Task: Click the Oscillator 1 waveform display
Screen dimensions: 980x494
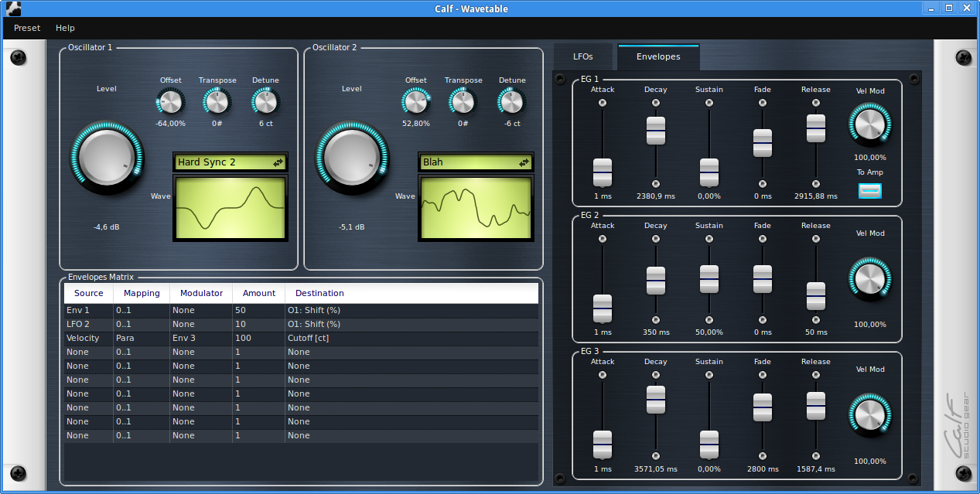Action: [x=230, y=208]
